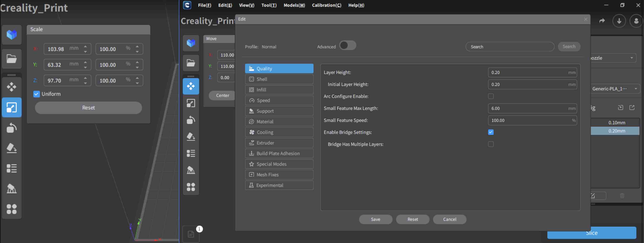Select the Experimental category
This screenshot has width=644, height=243.
279,185
